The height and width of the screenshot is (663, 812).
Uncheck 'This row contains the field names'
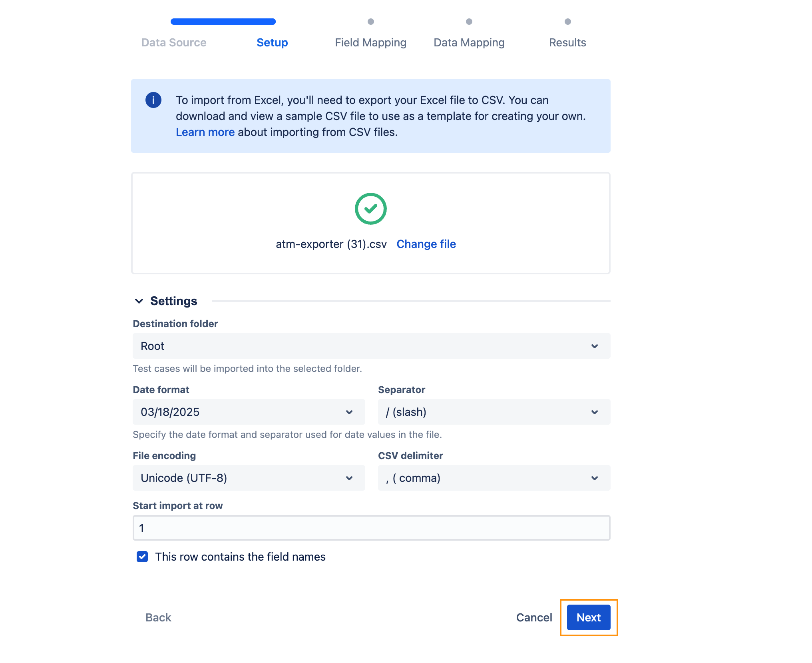point(142,557)
